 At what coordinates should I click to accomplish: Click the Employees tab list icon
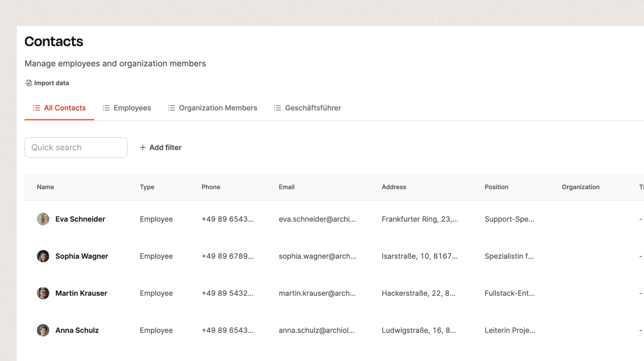(x=106, y=108)
